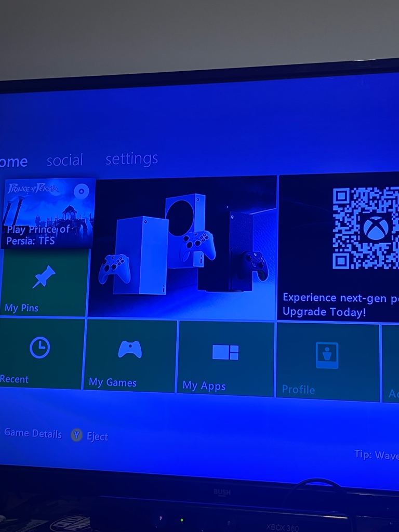Image resolution: width=399 pixels, height=532 pixels.
Task: Select the My Games text label
Action: (x=112, y=382)
